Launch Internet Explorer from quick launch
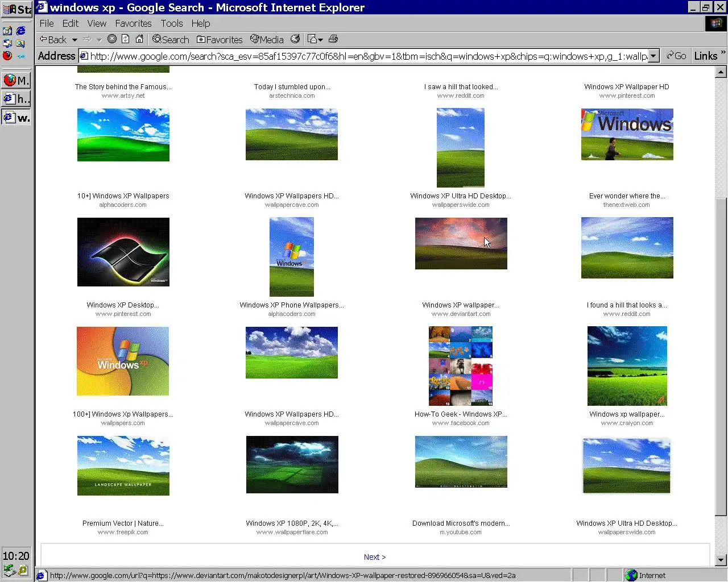 pyautogui.click(x=21, y=31)
